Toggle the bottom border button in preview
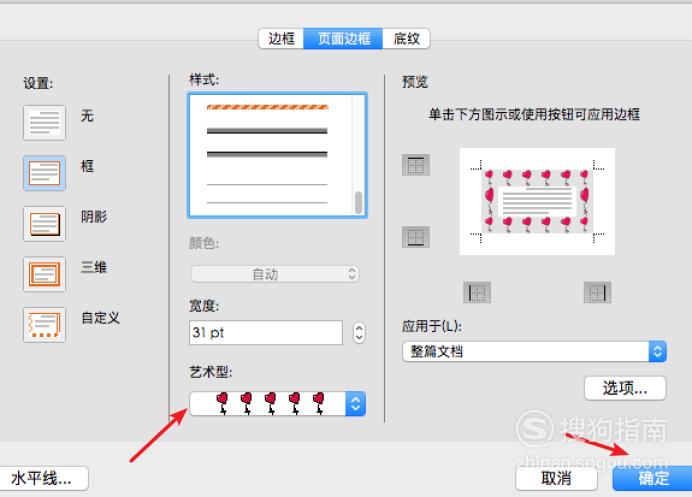Viewport: 692px width, 497px height. click(x=416, y=237)
